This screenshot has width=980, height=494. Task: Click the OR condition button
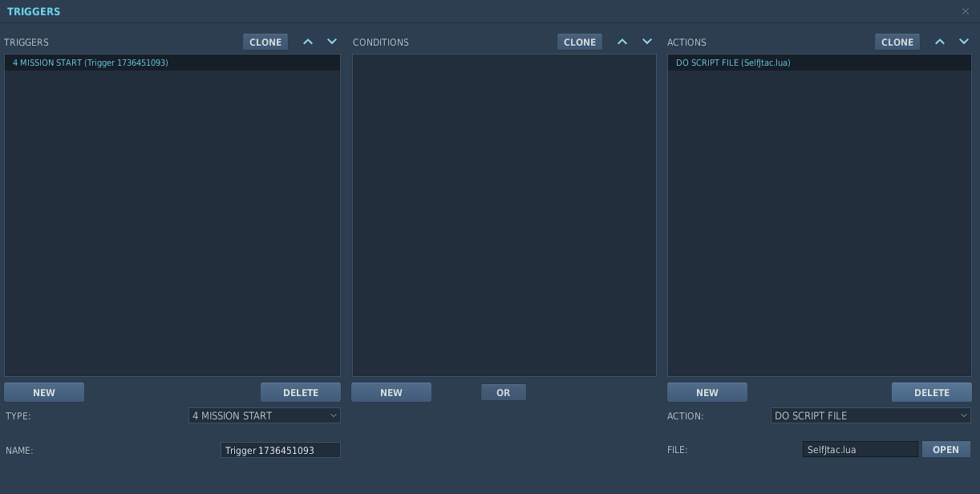[x=503, y=392]
